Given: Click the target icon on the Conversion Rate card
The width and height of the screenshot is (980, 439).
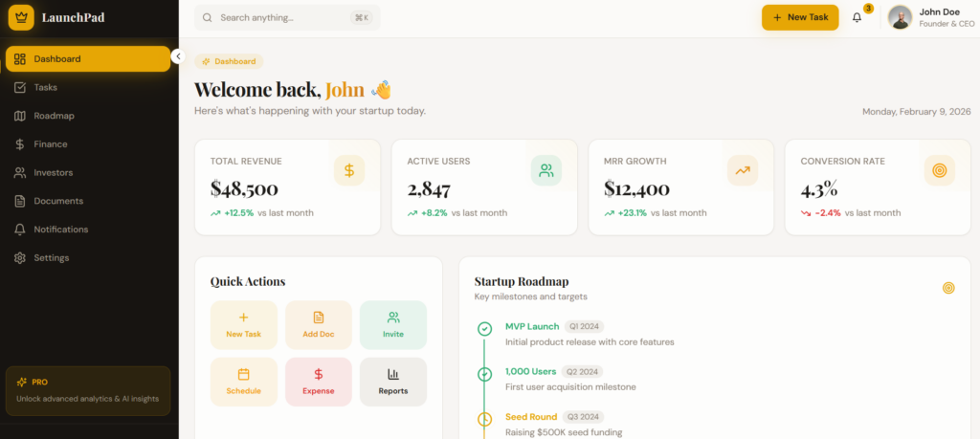Looking at the screenshot, I should [x=940, y=170].
